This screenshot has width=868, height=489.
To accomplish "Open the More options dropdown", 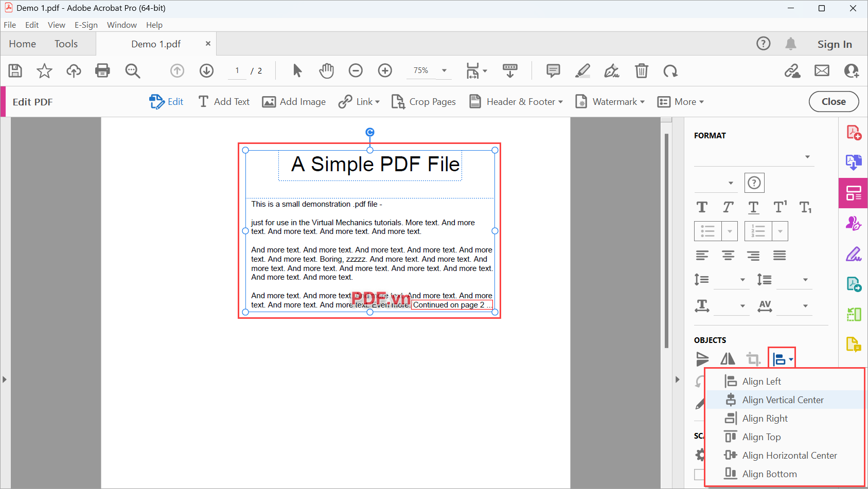I will (x=680, y=102).
